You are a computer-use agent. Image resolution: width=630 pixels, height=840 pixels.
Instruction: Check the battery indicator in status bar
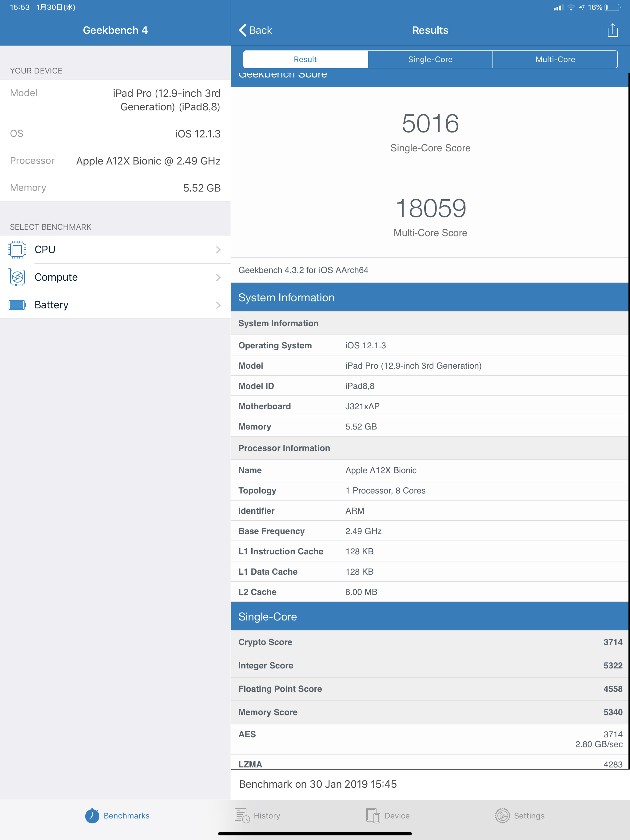[x=612, y=8]
